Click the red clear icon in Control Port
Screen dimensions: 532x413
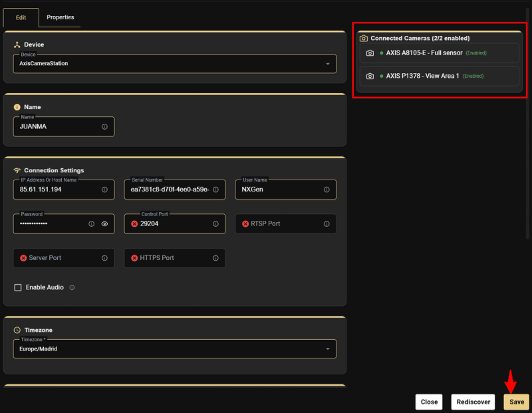pos(134,223)
